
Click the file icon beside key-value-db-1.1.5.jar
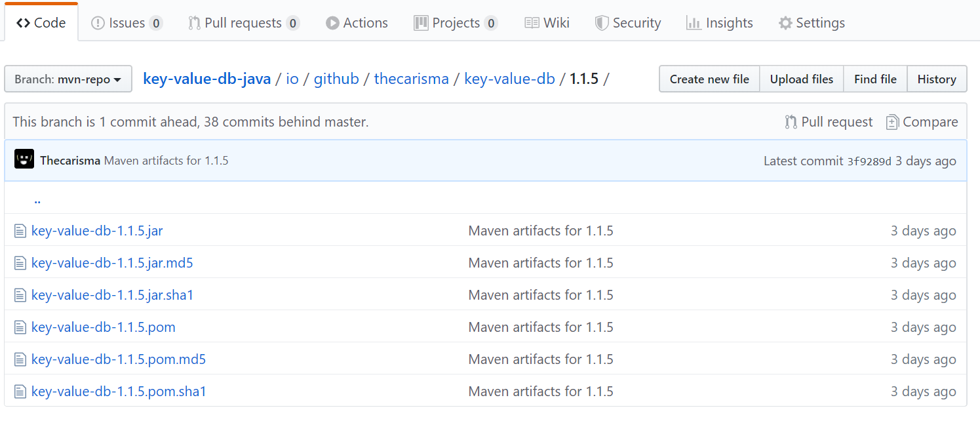pyautogui.click(x=20, y=231)
